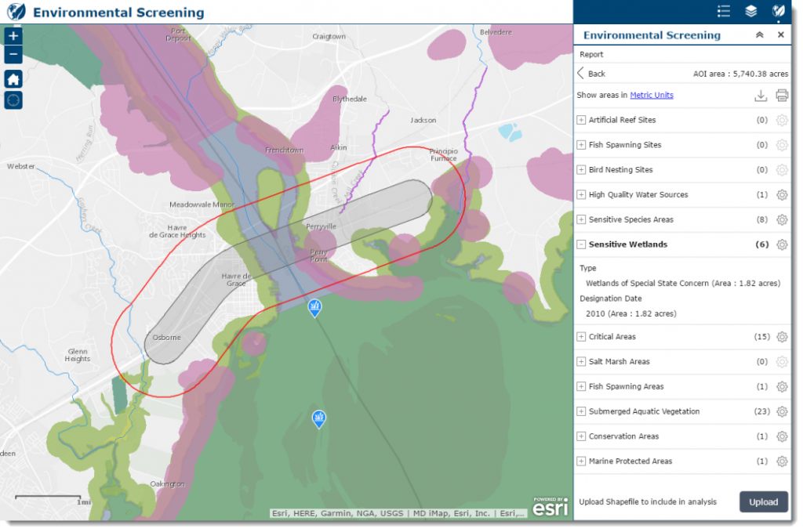This screenshot has height=532, width=803.
Task: Zoom in on the map
Action: pyautogui.click(x=13, y=36)
